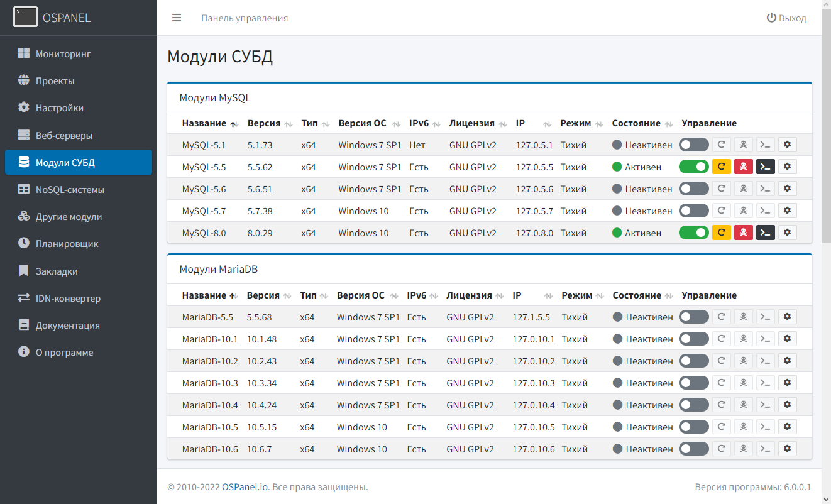Click the skull kill icon for MySQL-8.0
The width and height of the screenshot is (831, 504).
[x=744, y=233]
